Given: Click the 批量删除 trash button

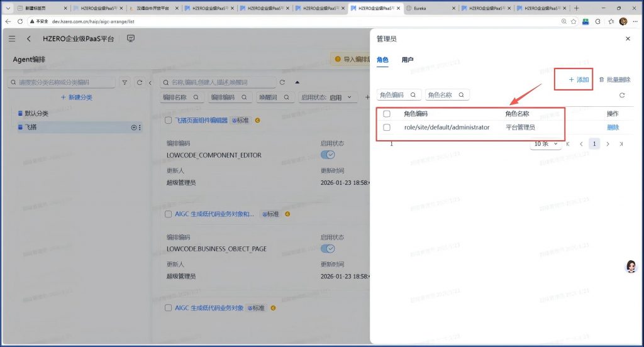Looking at the screenshot, I should (x=614, y=80).
